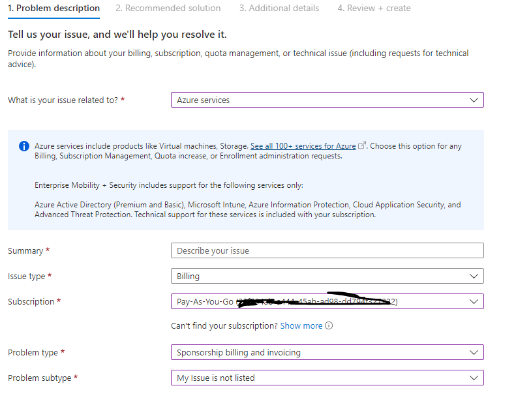Click the external link icon after Azure services link
Screen dimensions: 516x420
(361, 145)
